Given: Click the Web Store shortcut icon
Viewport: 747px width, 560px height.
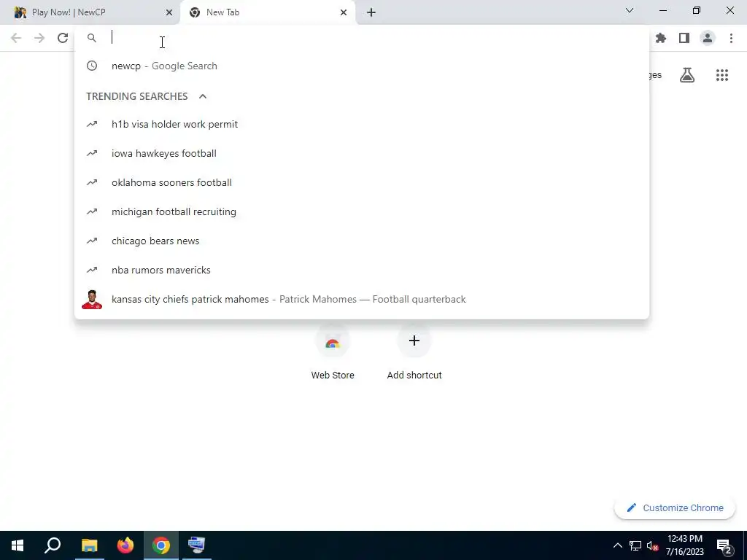Looking at the screenshot, I should click(x=333, y=343).
